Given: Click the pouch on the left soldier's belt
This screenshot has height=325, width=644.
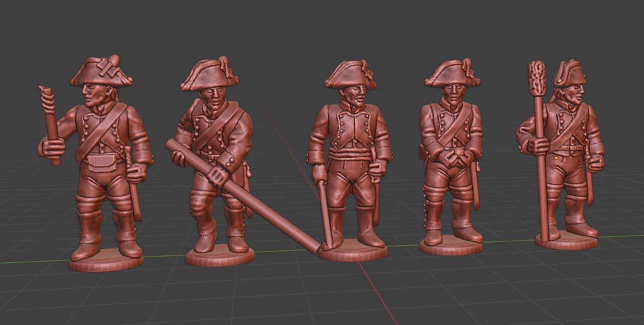Looking at the screenshot, I should click(x=100, y=161).
